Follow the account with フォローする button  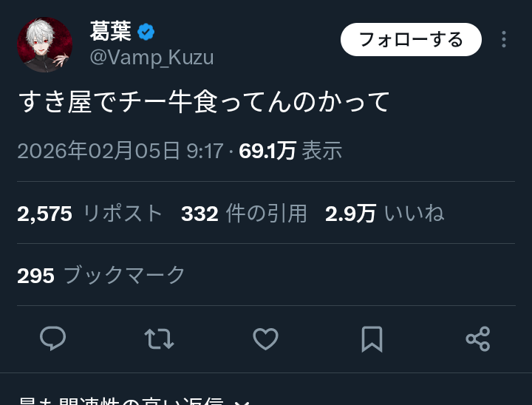(x=411, y=39)
